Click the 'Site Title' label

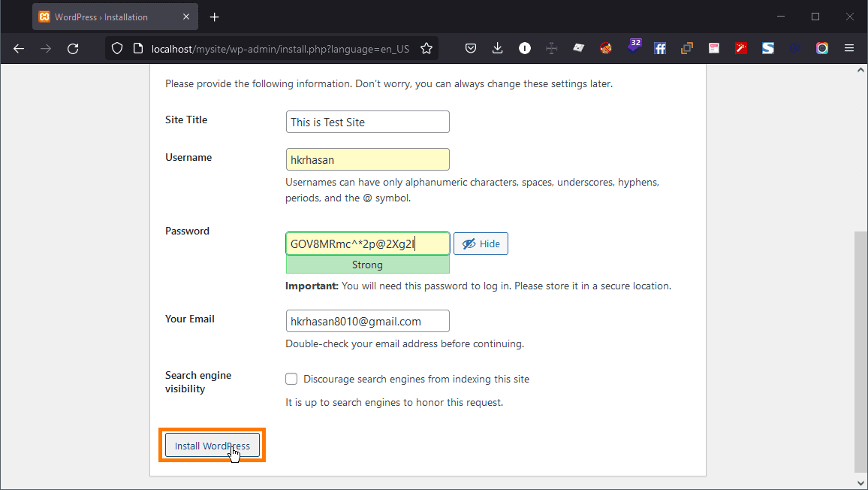click(x=186, y=119)
